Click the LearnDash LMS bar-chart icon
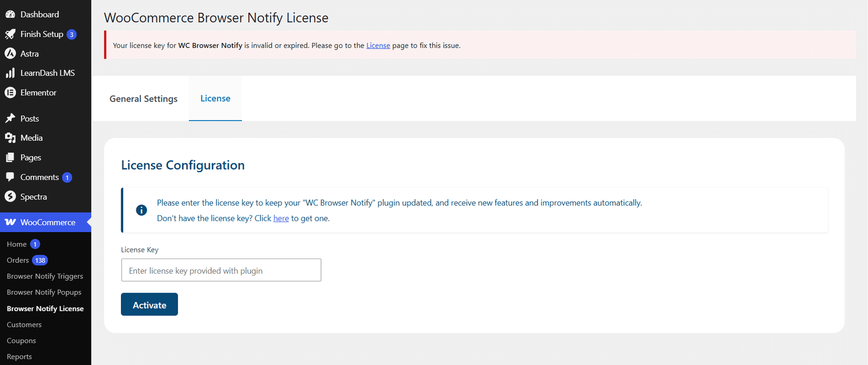This screenshot has height=365, width=868. (x=10, y=73)
